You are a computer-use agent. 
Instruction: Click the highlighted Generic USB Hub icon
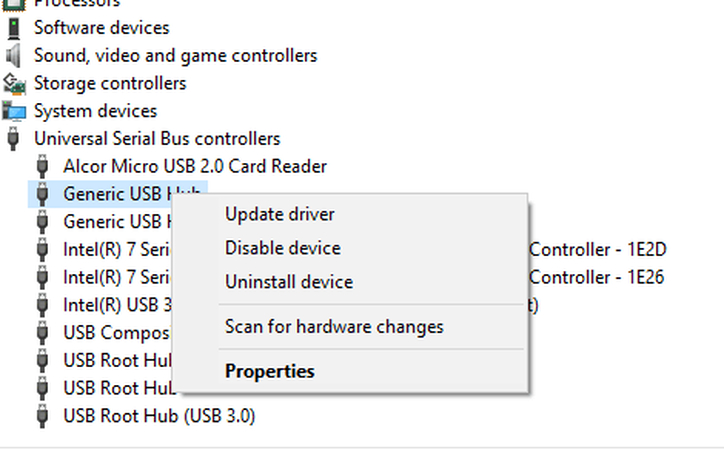43,194
